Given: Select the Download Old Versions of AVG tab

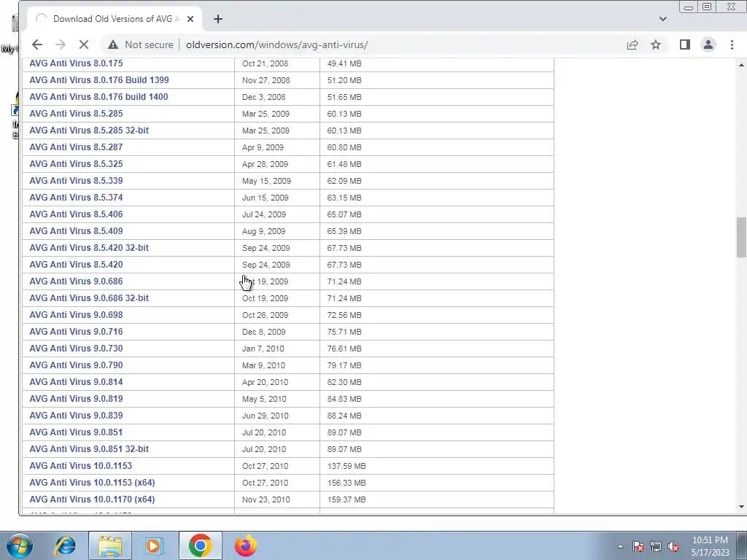Looking at the screenshot, I should point(115,19).
